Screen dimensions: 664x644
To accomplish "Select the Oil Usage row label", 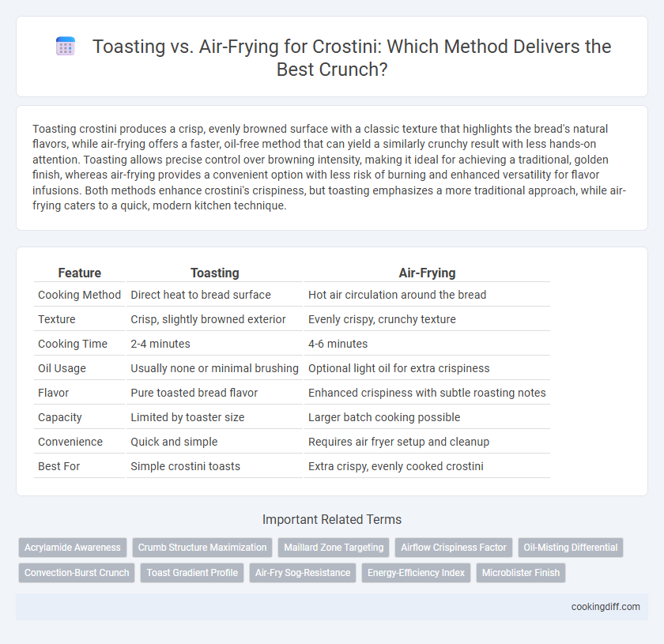I will click(62, 368).
